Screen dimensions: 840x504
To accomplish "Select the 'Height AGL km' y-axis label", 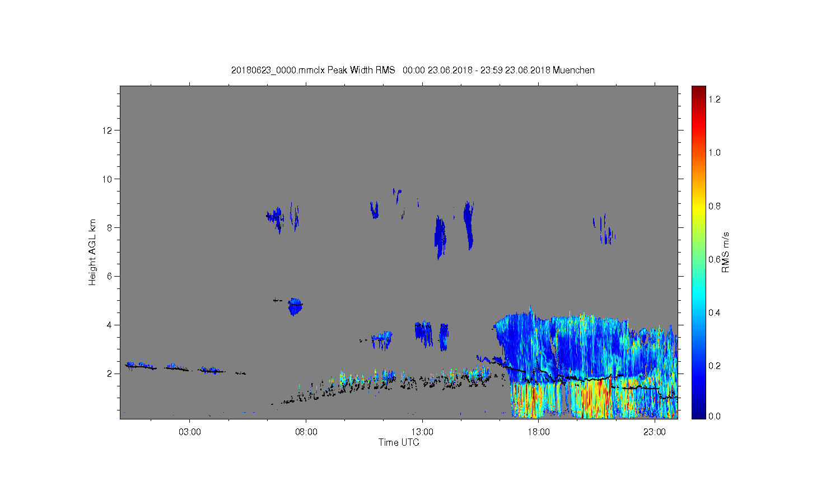I will 92,252.
